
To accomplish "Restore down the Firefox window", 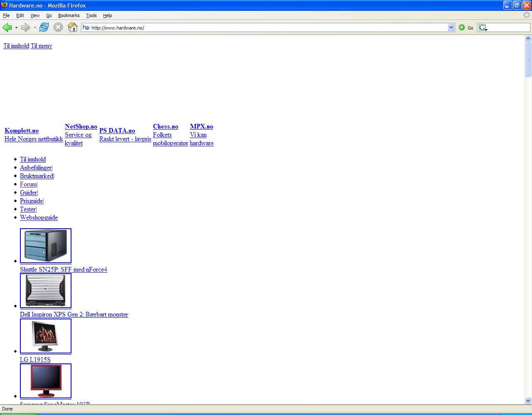I will (517, 5).
